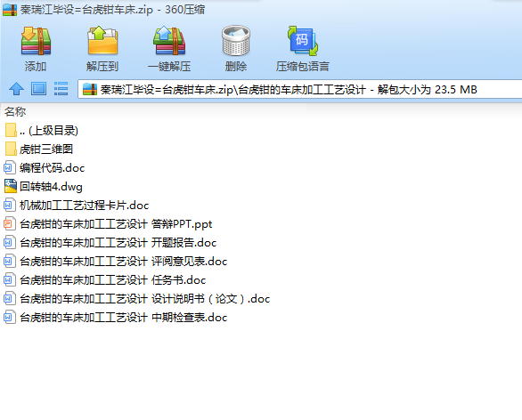The height and width of the screenshot is (420, 522).
Task: Click the doc icon of 评阅意见表.doc
Action: 10,261
